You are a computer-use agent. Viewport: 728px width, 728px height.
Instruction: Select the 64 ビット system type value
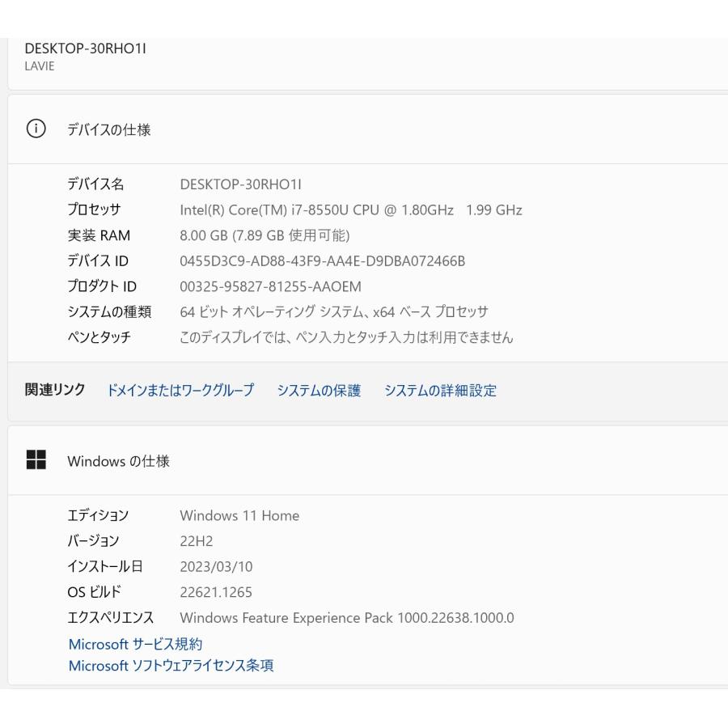pos(334,311)
